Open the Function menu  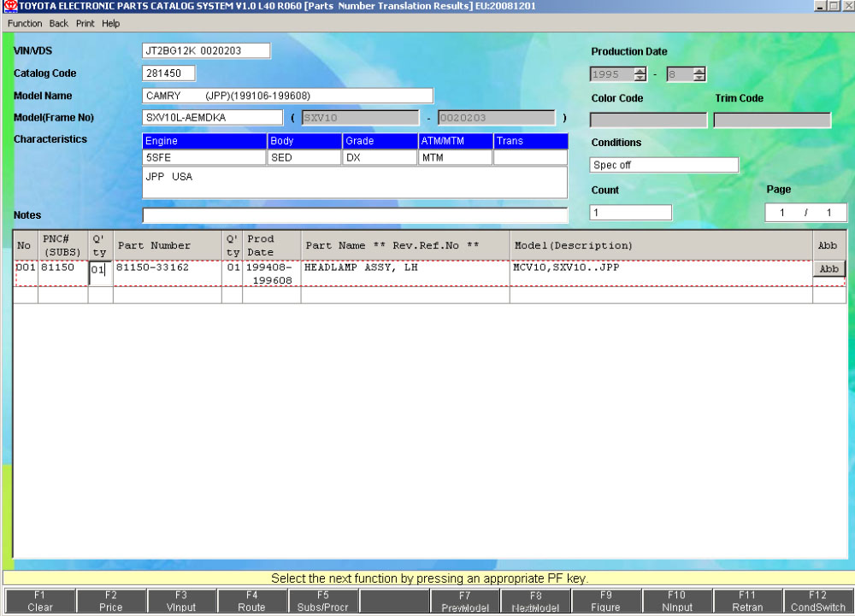[x=25, y=23]
